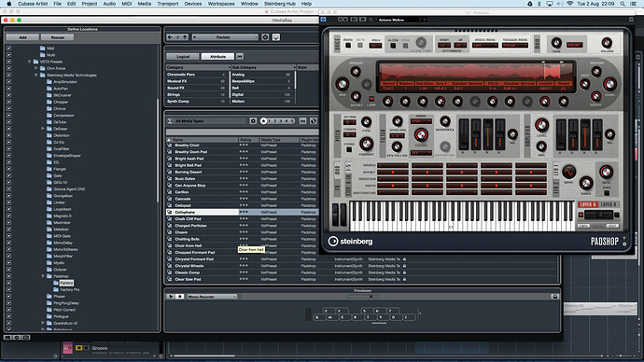644x362 pixels.
Task: Toggle checkbox beside the Chorus folder
Action: pyautogui.click(x=9, y=109)
